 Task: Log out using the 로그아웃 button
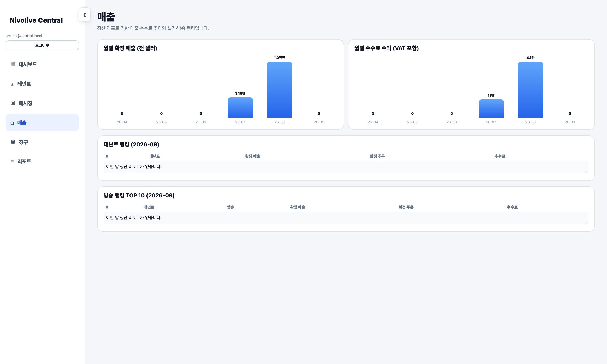42,45
